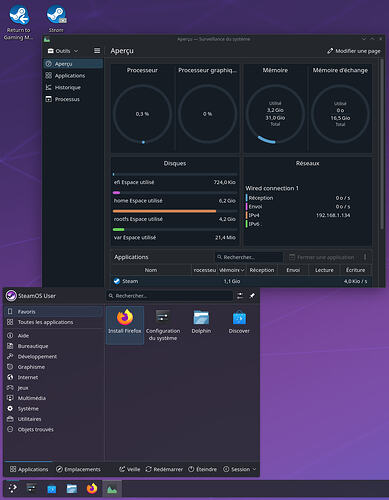The width and height of the screenshot is (389, 500).
Task: Select Toutes les applications category
Action: [x=54, y=322]
